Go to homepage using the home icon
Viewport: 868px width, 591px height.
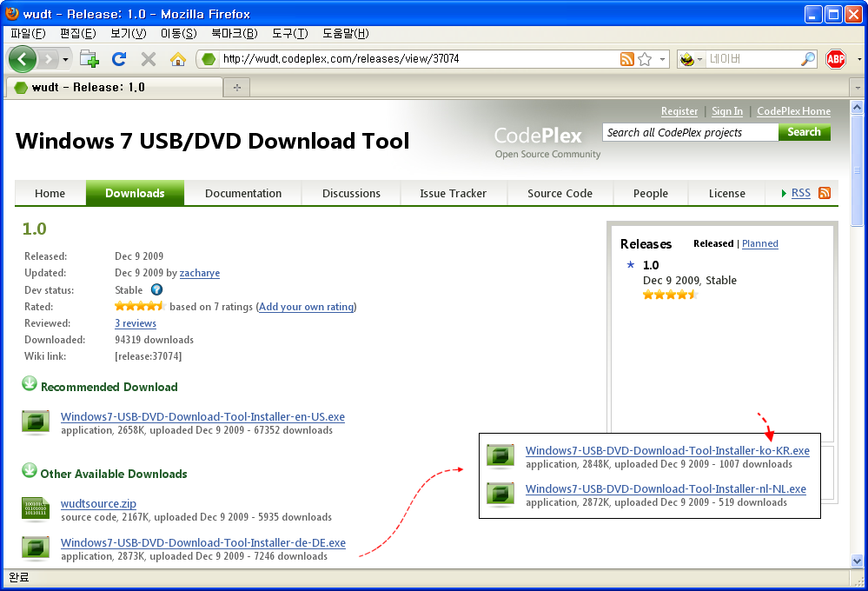(x=179, y=59)
